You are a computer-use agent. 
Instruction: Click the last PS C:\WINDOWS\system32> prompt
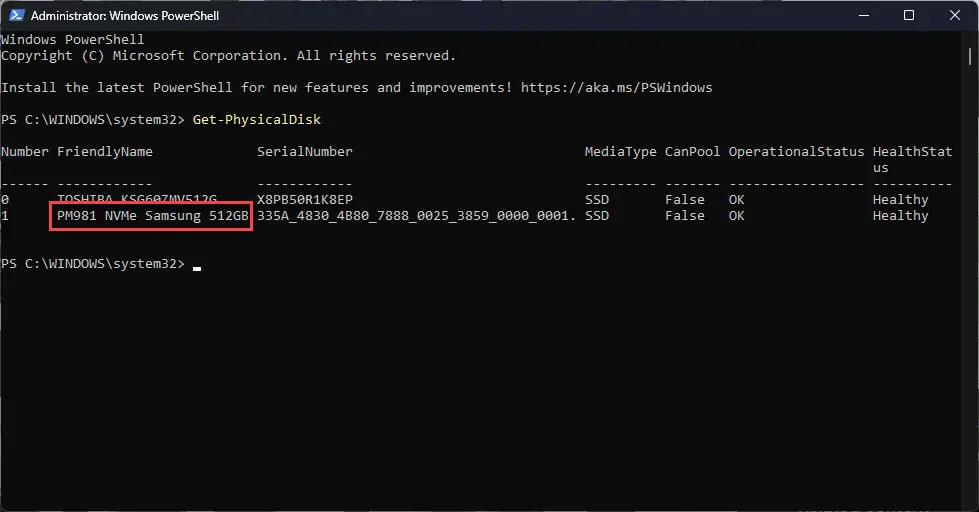click(x=93, y=264)
